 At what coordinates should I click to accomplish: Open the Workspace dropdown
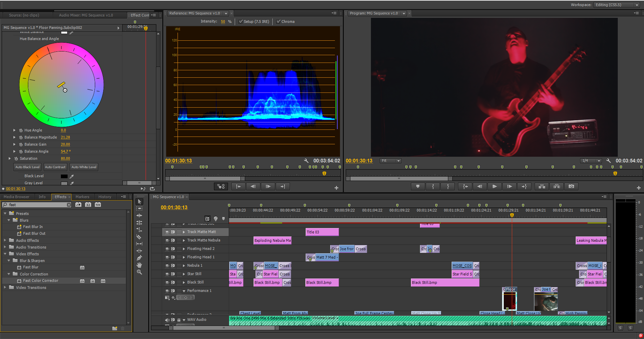coord(617,5)
